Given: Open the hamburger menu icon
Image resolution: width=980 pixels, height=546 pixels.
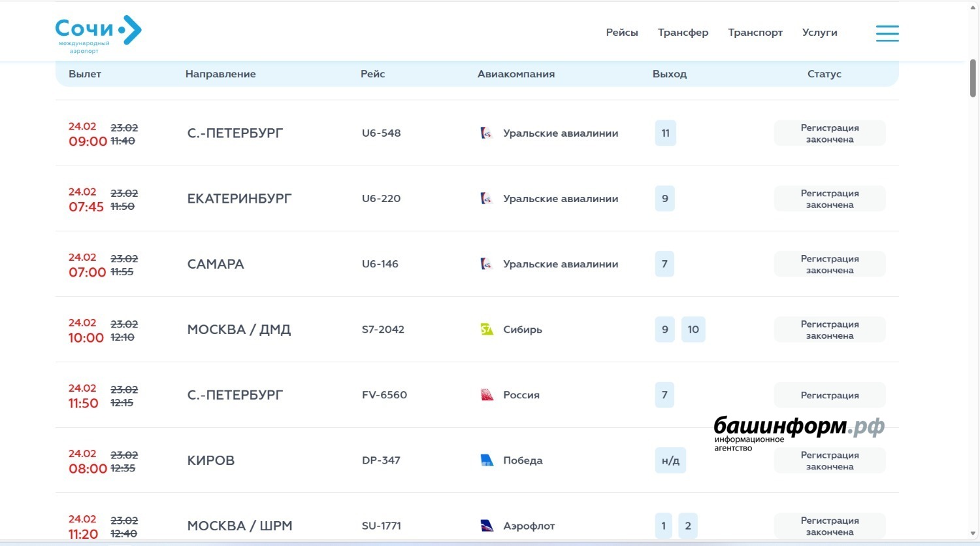Looking at the screenshot, I should tap(887, 33).
